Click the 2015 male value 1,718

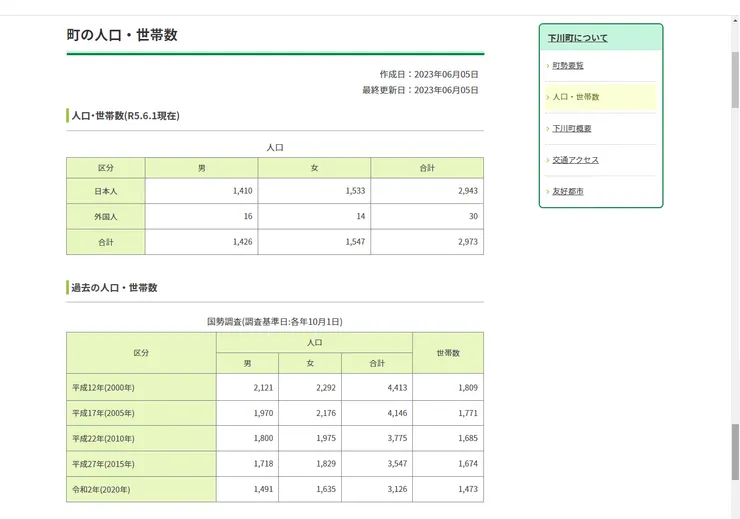263,463
